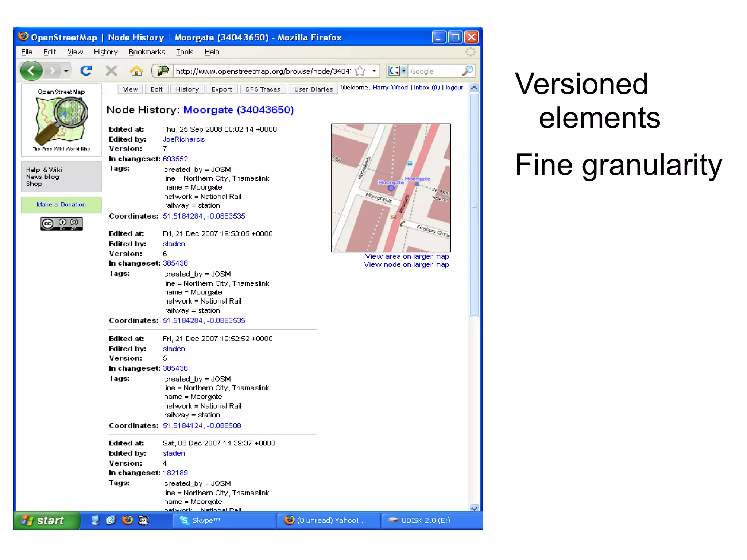Open the View menu in the menu bar
747x560 pixels.
(75, 52)
